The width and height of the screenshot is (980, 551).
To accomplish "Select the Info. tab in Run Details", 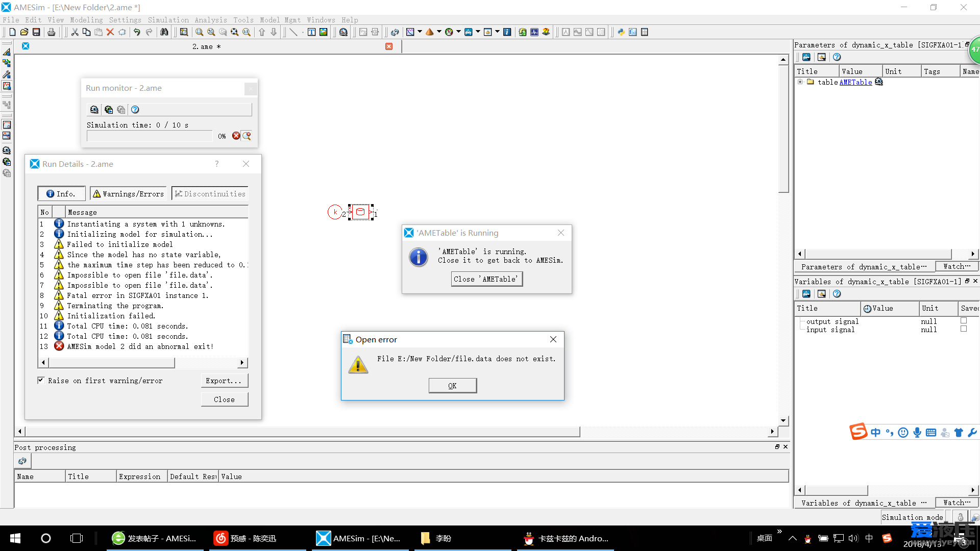I will click(61, 194).
